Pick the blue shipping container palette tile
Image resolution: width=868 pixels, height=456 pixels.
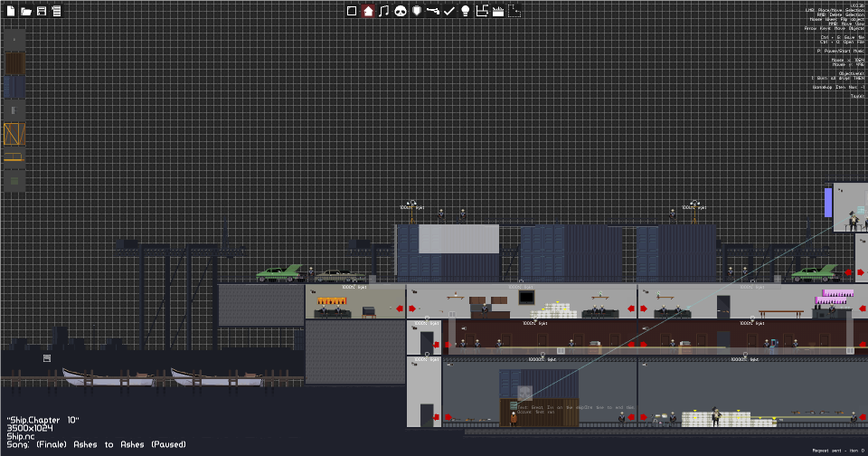[14, 87]
